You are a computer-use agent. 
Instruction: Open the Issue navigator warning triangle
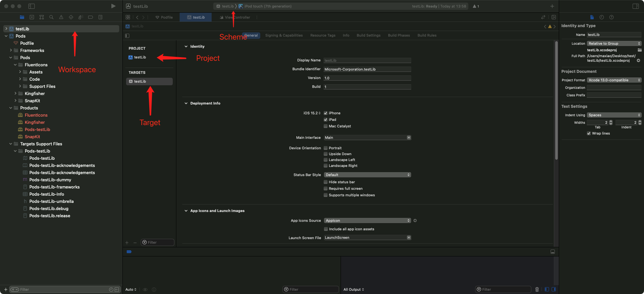coord(61,17)
